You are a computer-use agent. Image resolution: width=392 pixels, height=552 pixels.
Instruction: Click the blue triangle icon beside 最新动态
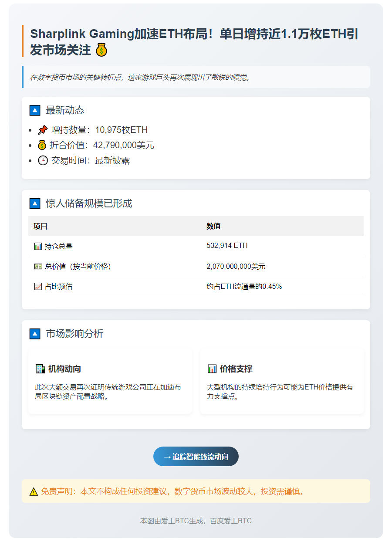(x=35, y=110)
